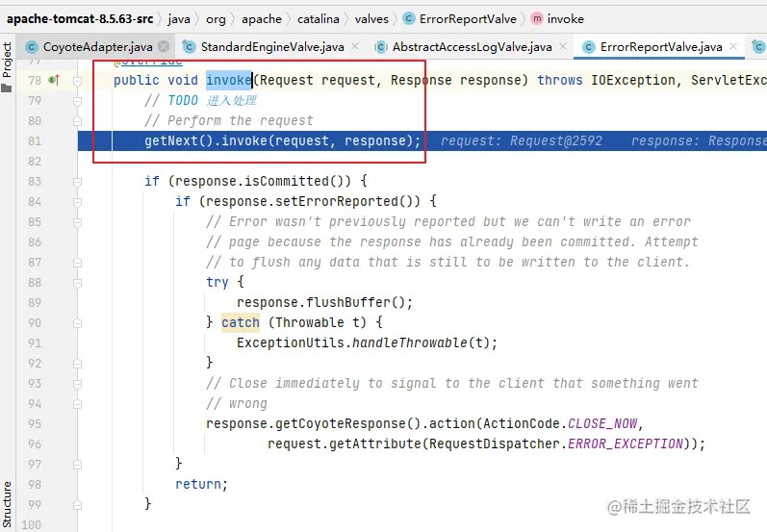Toggle fold marker at line 97

77,465
